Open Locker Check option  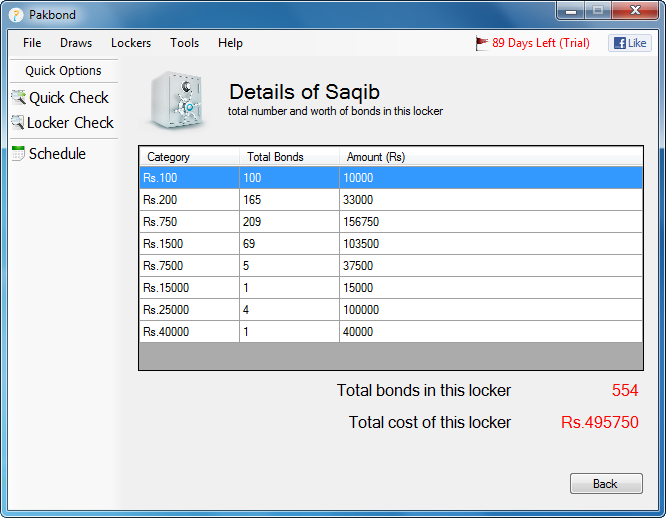click(70, 123)
